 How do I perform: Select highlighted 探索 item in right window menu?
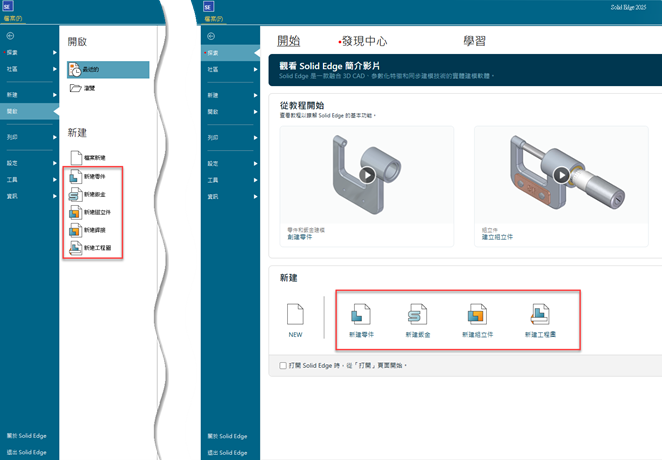tap(231, 53)
